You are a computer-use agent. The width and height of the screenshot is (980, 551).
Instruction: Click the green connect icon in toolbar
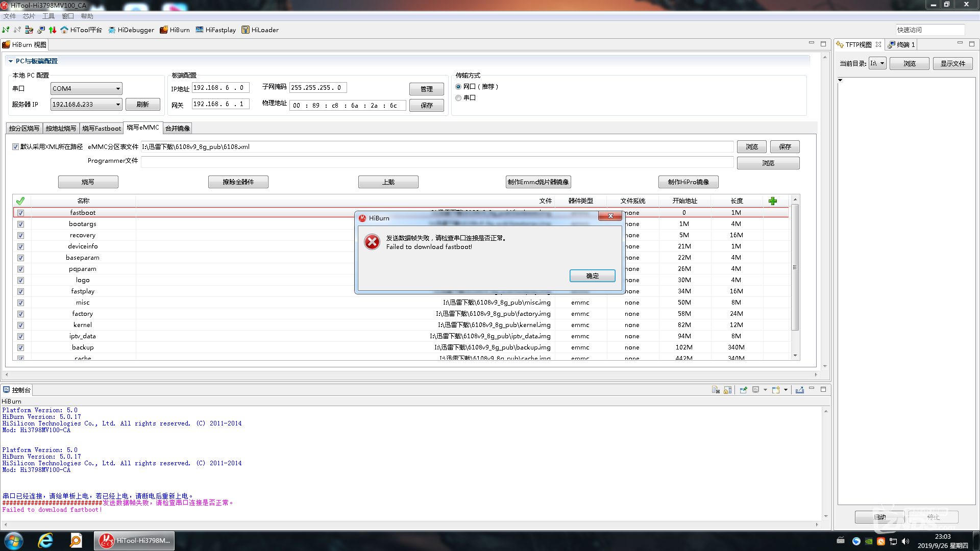pos(6,30)
